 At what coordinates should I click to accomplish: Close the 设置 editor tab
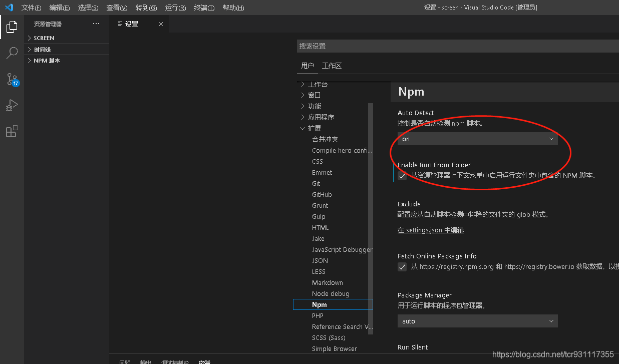(161, 24)
